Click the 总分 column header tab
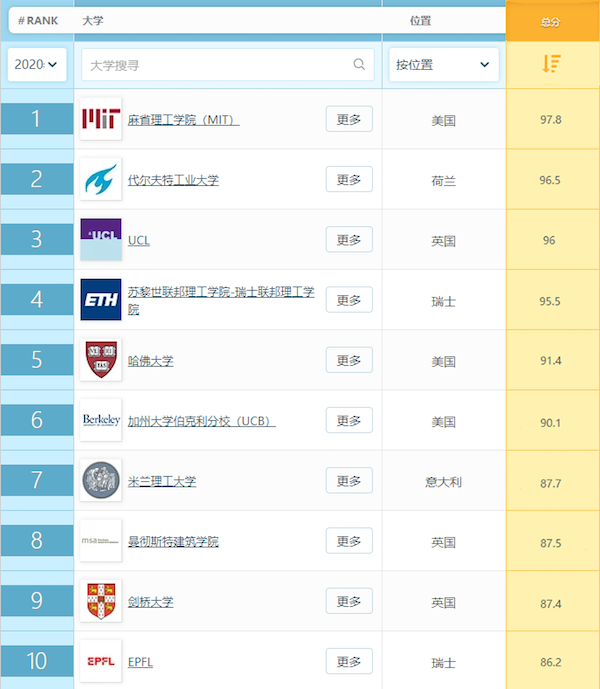The image size is (600, 689). tap(553, 22)
